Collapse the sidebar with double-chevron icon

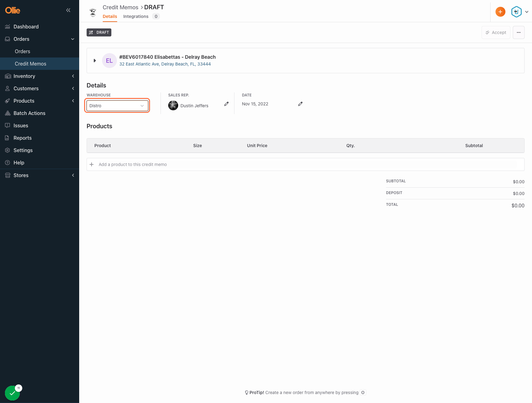click(x=68, y=10)
